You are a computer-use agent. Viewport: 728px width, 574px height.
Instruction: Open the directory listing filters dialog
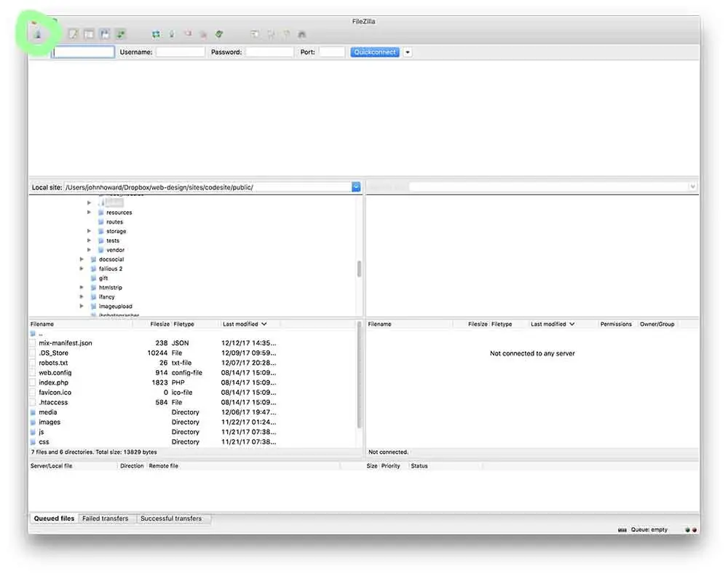pyautogui.click(x=254, y=34)
